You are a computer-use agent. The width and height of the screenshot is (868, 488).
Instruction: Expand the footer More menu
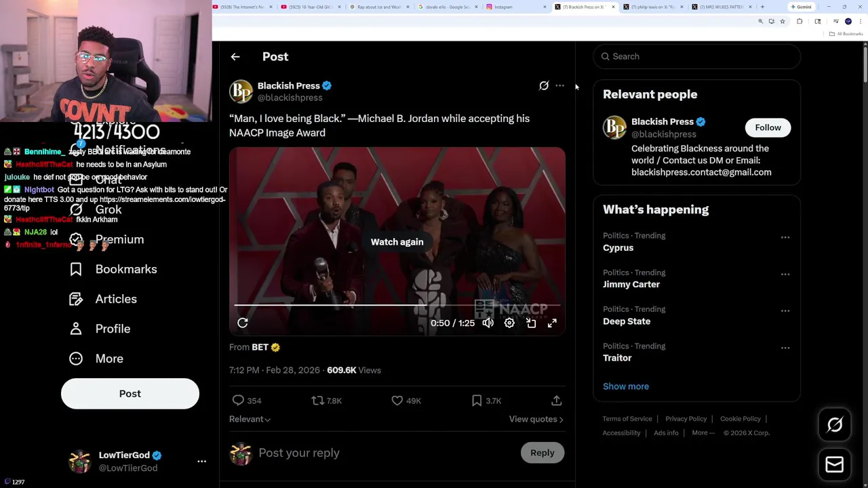(703, 433)
